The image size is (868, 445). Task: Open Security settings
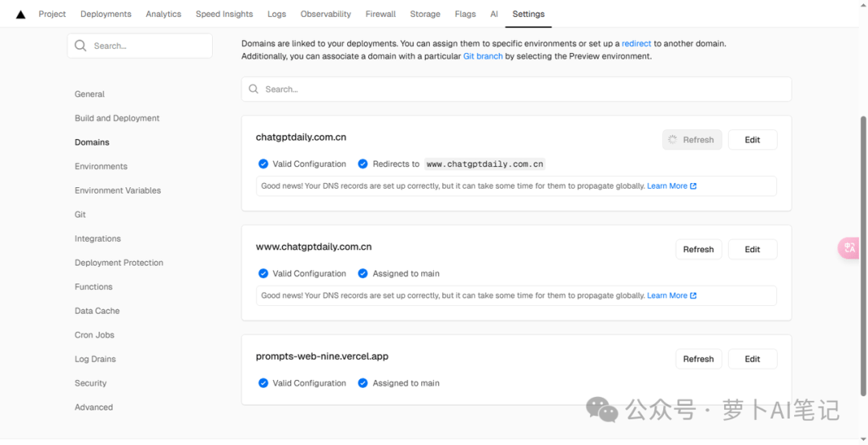click(x=90, y=383)
